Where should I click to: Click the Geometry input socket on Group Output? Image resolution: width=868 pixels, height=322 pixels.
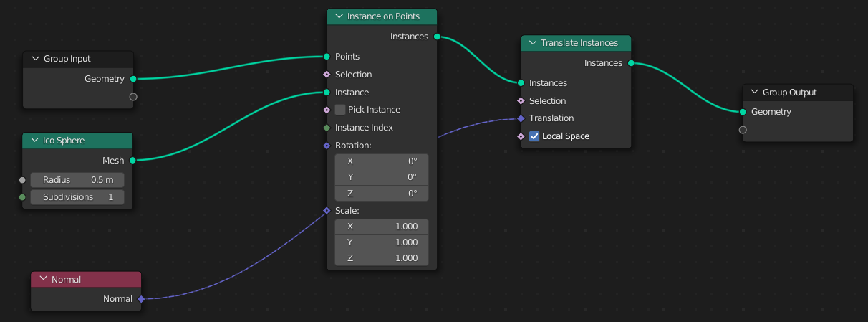coord(743,112)
